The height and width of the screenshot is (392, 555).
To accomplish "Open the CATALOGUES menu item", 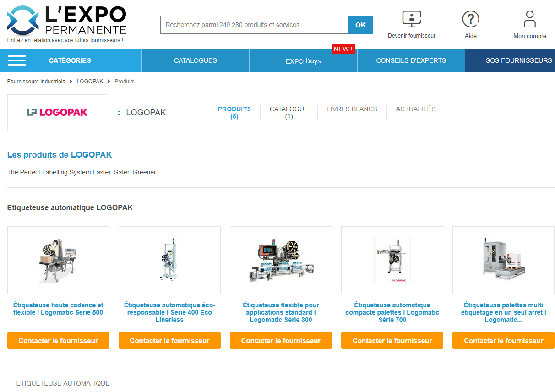I will click(196, 60).
